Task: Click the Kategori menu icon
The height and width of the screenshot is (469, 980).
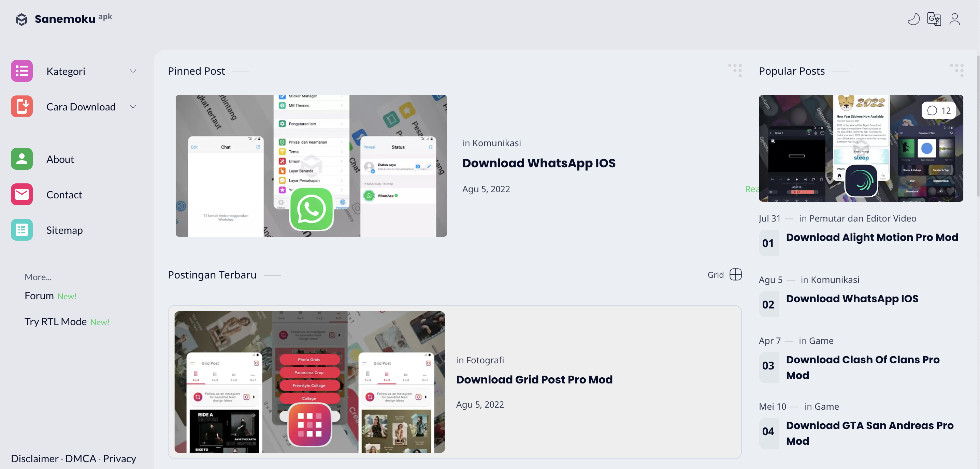Action: tap(22, 71)
